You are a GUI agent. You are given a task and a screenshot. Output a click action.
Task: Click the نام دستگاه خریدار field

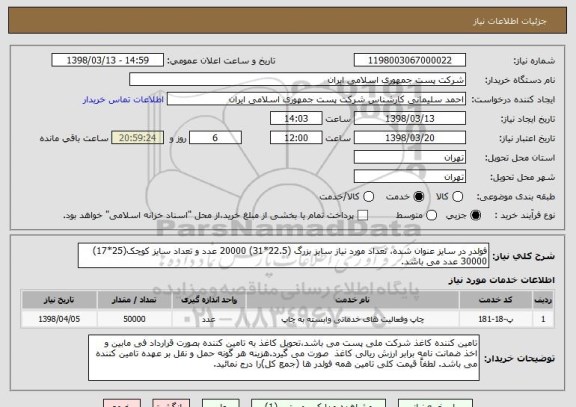298,80
